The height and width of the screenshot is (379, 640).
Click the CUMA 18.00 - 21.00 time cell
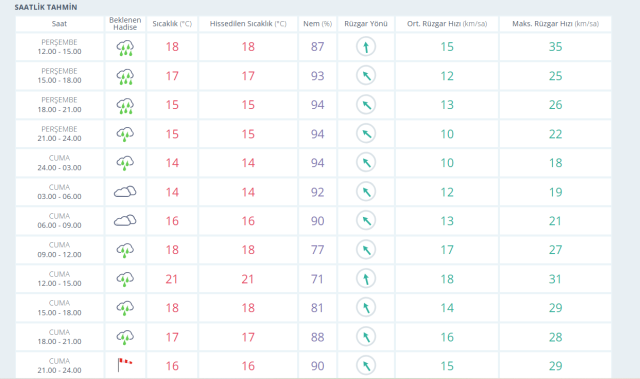pos(59,337)
